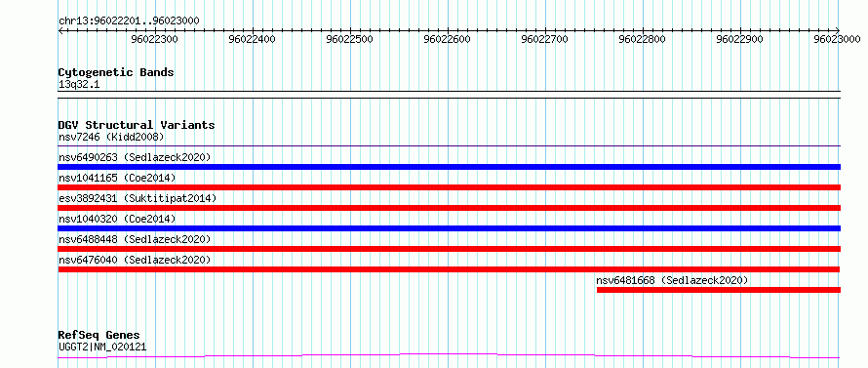This screenshot has height=368, width=868.
Task: Click the red bar for esv3892431
Action: point(450,208)
